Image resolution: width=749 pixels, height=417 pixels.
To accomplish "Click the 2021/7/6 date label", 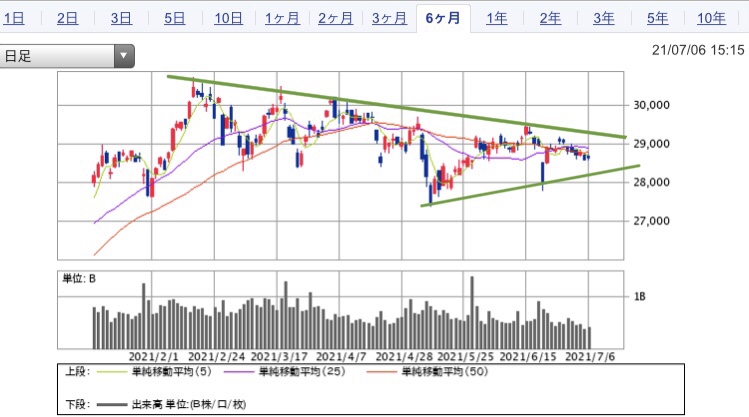I will click(x=590, y=357).
